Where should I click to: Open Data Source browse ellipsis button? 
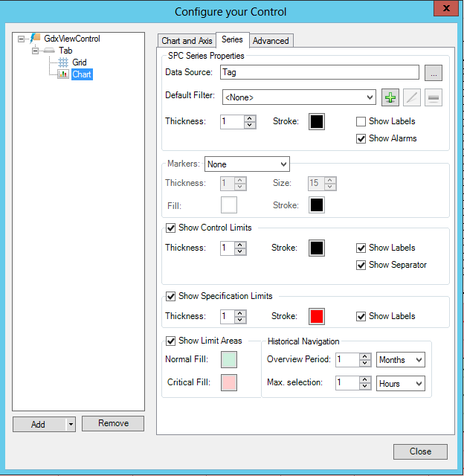point(434,73)
